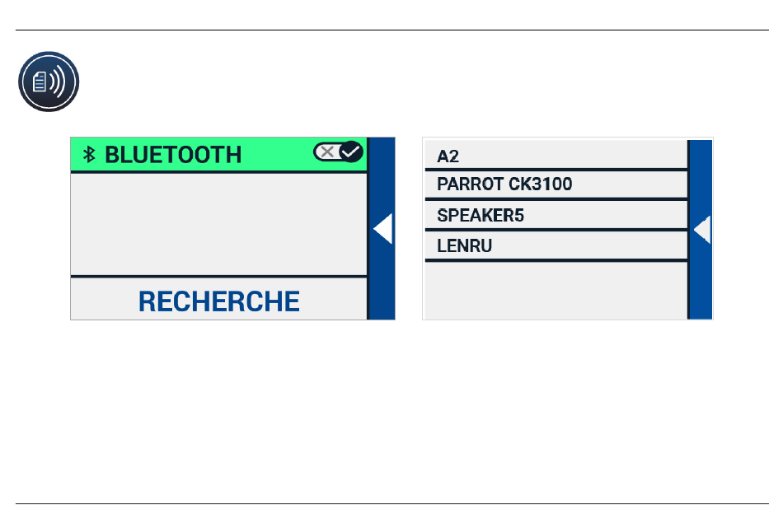The width and height of the screenshot is (783, 532).
Task: Tap the back arrow beside the device list
Action: (x=702, y=230)
